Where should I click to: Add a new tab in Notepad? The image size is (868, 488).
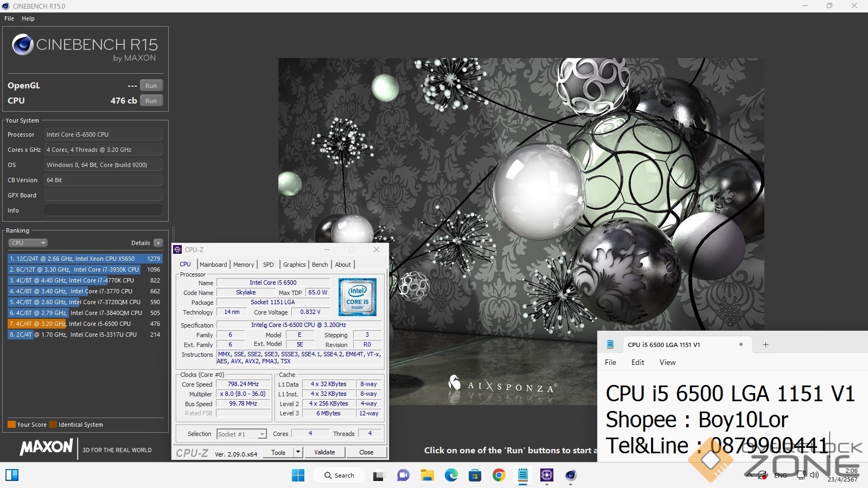point(765,345)
